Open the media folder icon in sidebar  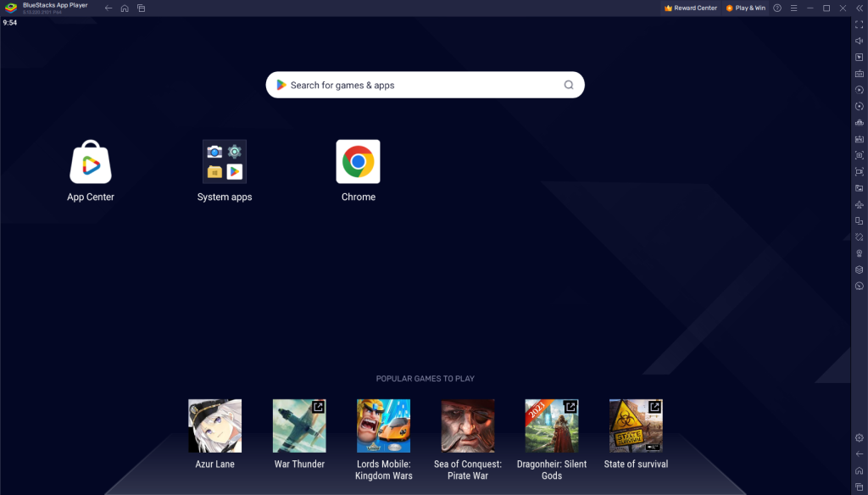coord(860,187)
